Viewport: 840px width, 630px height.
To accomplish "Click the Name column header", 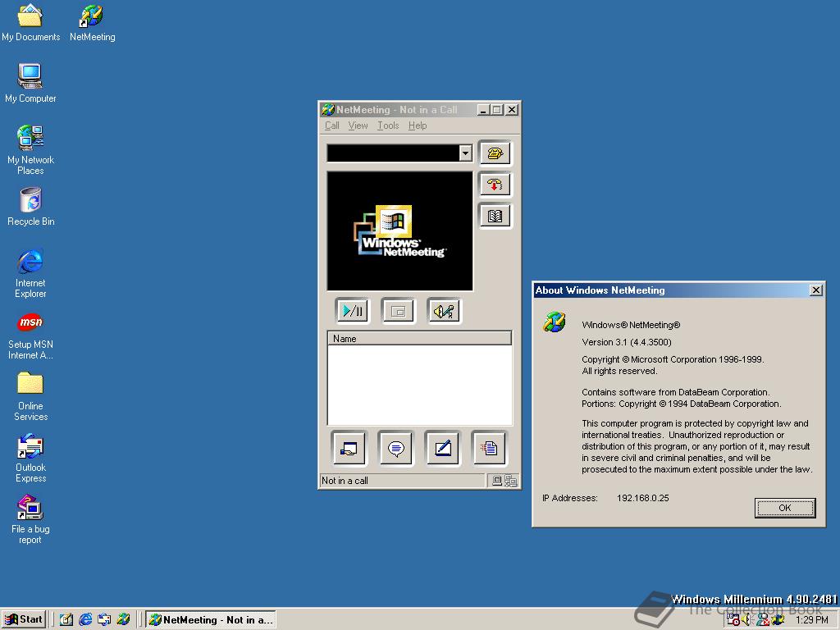I will [x=419, y=339].
